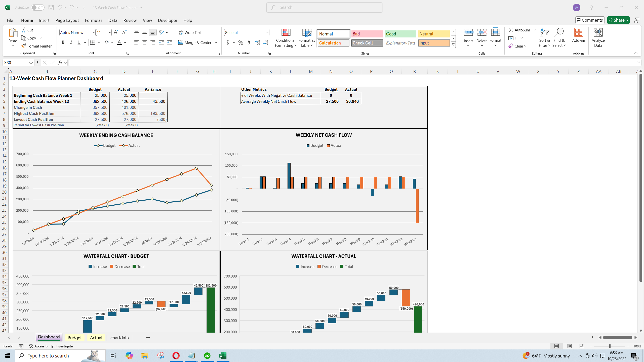Viewport: 644px width, 362px height.
Task: Toggle Bottom Align vertical alignment
Action: 152,32
